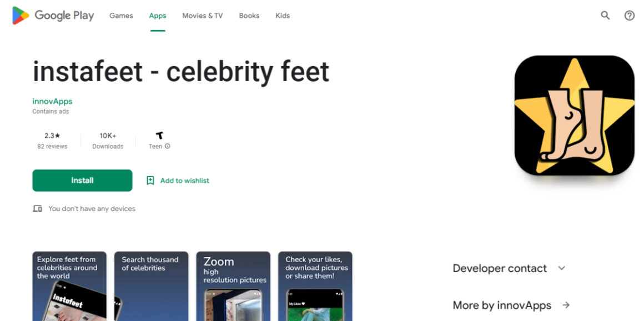Expand the Developer contact section
Screen dimensions: 644x321
click(x=561, y=268)
